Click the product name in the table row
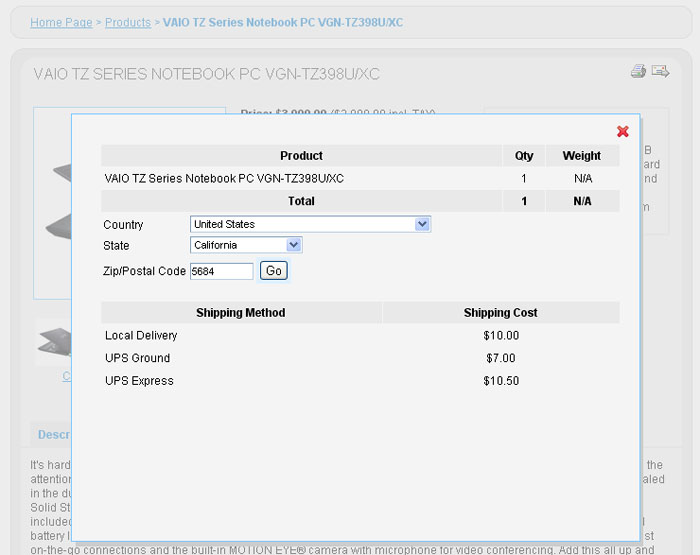Image resolution: width=700 pixels, height=555 pixels. pos(224,179)
